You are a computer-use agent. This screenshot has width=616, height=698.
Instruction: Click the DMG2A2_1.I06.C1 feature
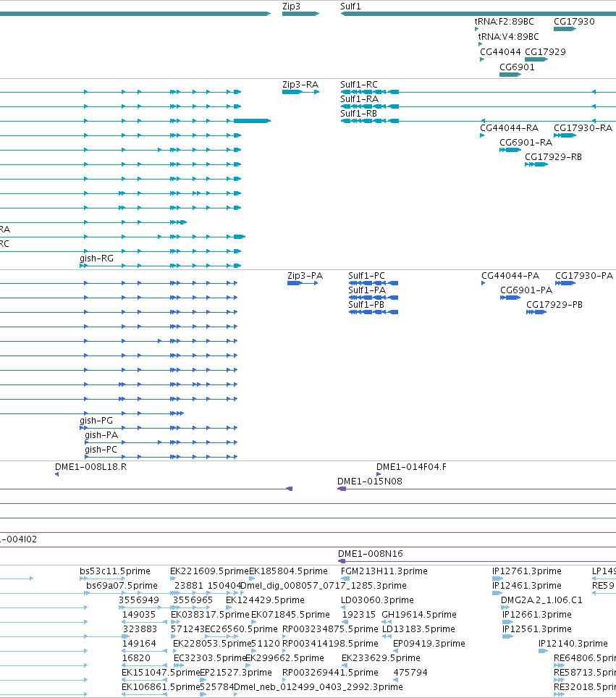[505, 607]
